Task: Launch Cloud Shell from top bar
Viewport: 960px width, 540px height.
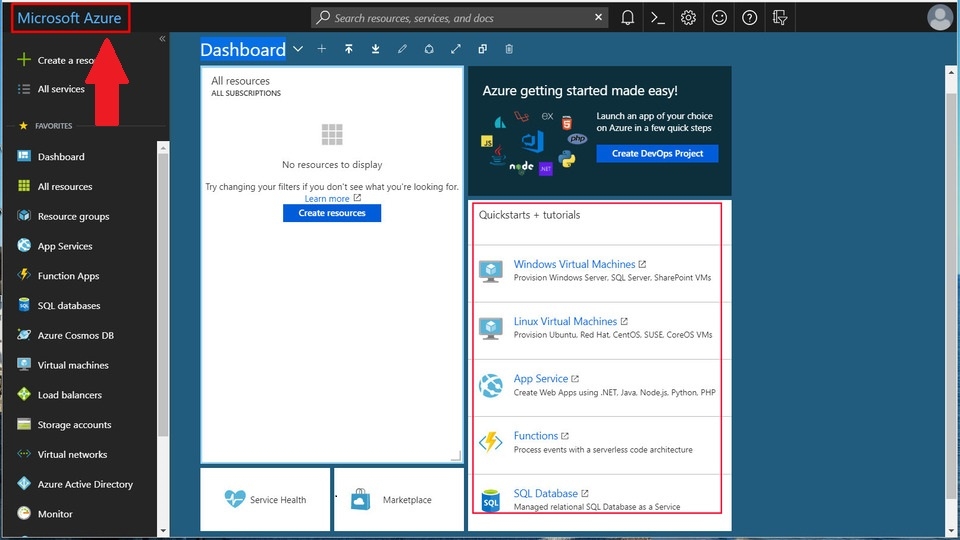Action: click(x=658, y=18)
